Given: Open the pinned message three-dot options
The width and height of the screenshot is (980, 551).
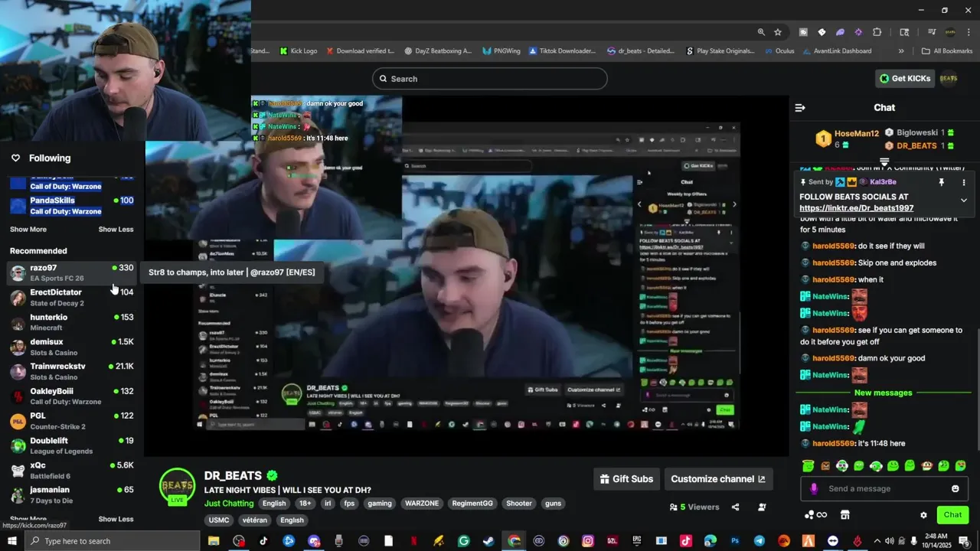Looking at the screenshot, I should (964, 182).
